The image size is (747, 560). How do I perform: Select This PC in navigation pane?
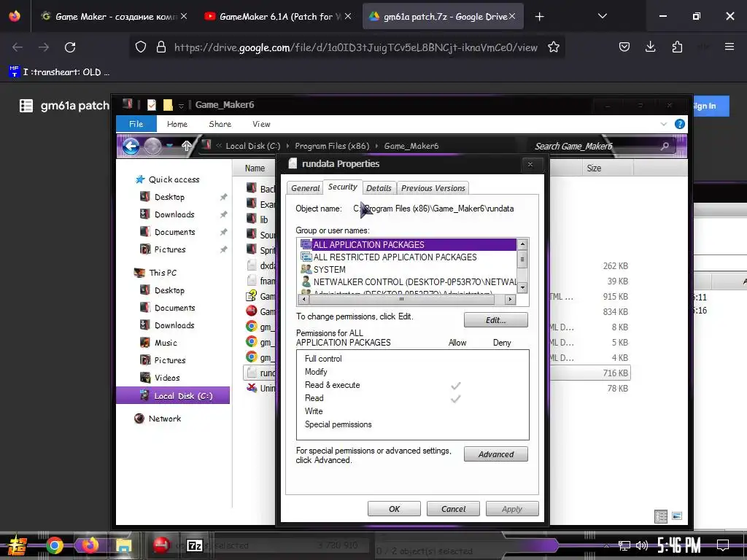pyautogui.click(x=156, y=273)
